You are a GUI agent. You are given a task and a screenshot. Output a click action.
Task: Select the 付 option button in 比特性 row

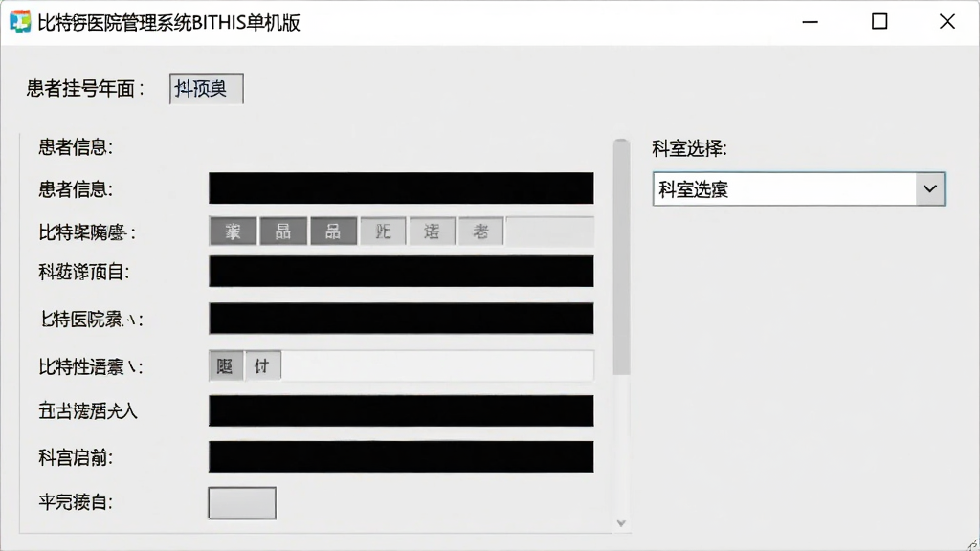[262, 365]
